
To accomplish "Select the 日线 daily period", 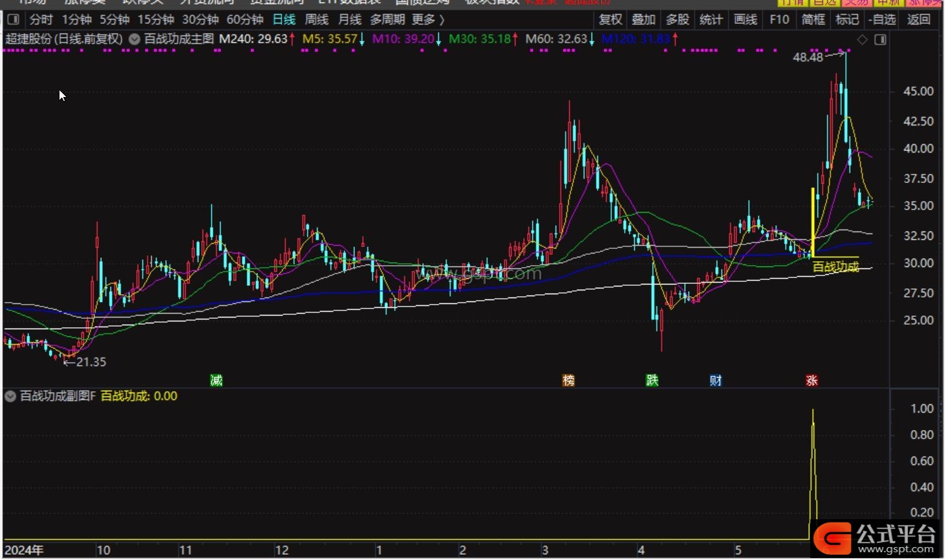I will point(284,19).
